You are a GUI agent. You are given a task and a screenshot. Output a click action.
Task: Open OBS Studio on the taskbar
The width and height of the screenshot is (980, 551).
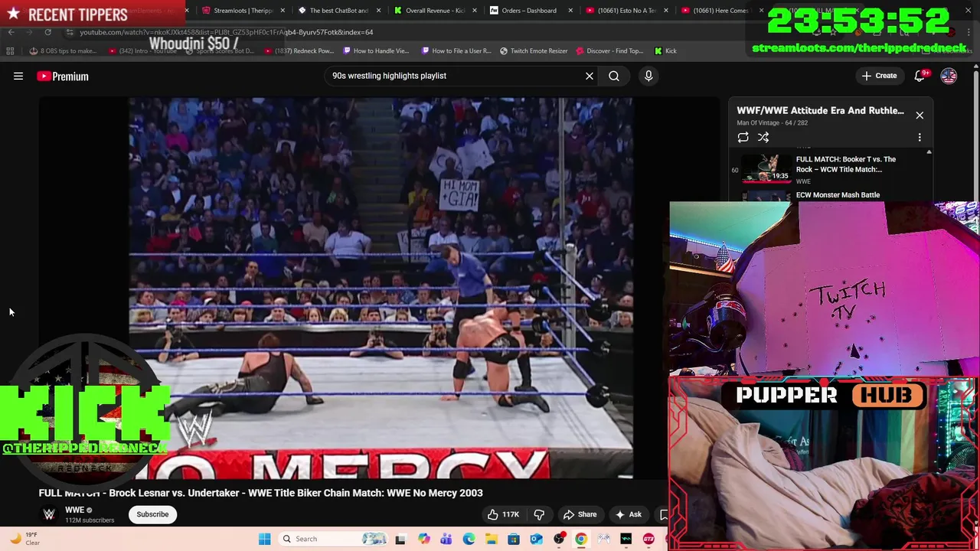(559, 539)
